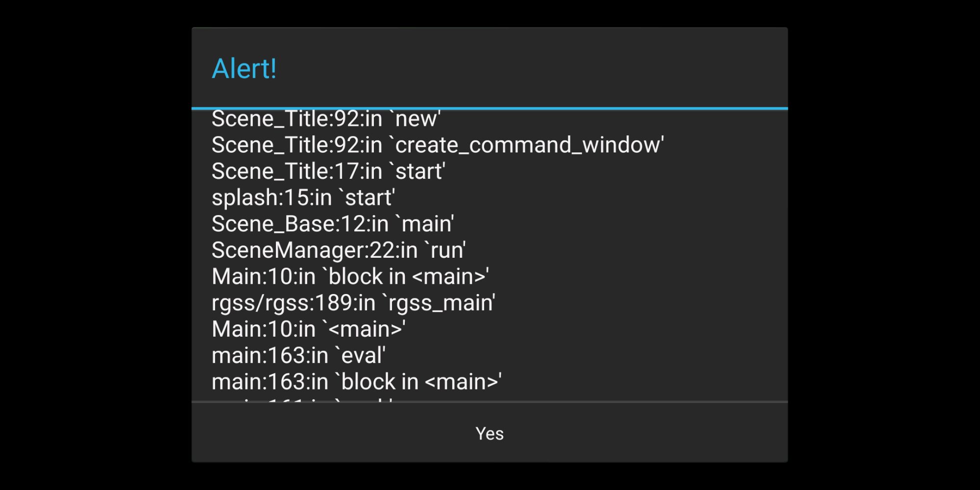Click the main:163 in `eval' line
Image resolution: width=980 pixels, height=490 pixels.
[x=298, y=356]
